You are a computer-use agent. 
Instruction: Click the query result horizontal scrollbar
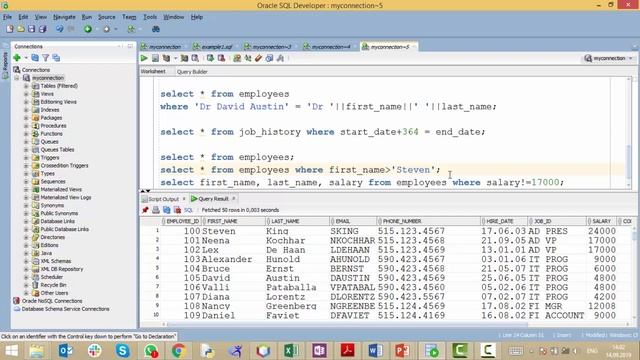347,324
